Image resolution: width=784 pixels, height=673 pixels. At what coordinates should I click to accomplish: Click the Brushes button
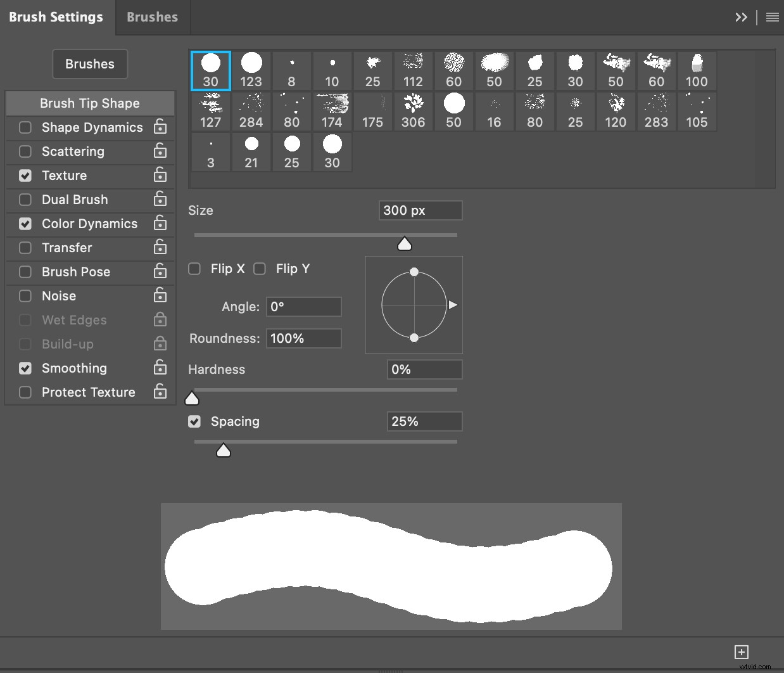point(90,64)
